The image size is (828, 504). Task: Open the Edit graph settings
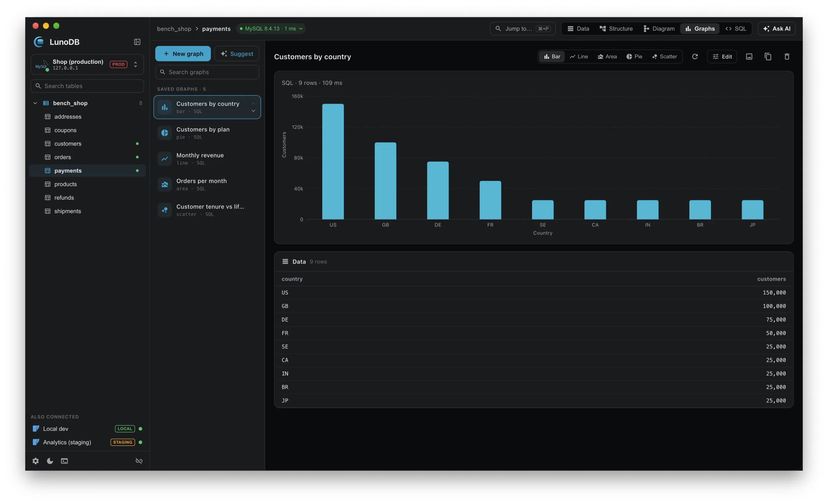click(x=722, y=56)
